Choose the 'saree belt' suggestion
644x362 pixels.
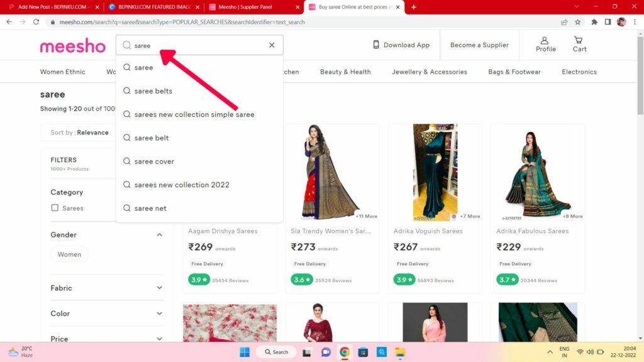point(199,138)
